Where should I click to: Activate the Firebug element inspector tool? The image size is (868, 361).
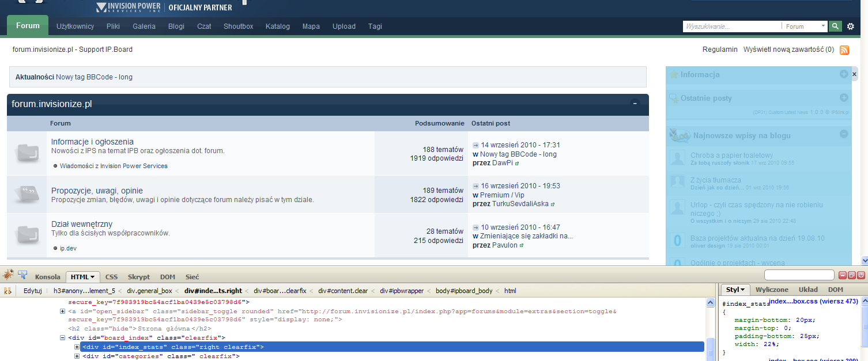coord(23,275)
